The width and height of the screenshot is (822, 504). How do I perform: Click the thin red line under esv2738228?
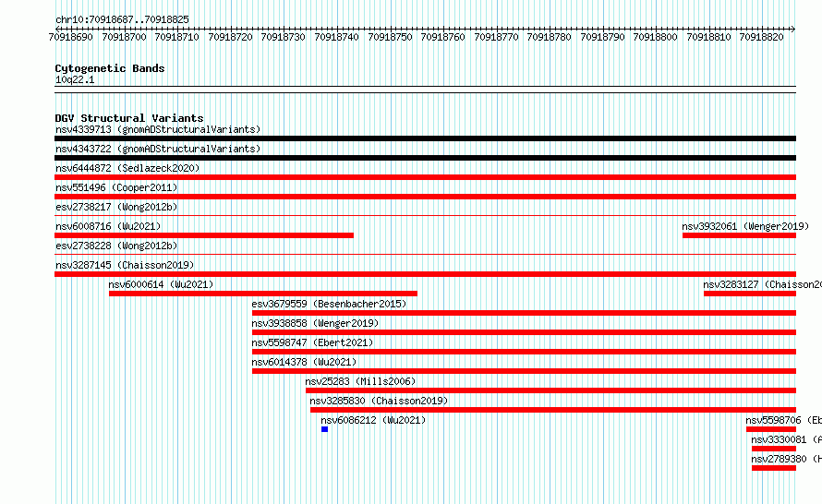tap(425, 254)
